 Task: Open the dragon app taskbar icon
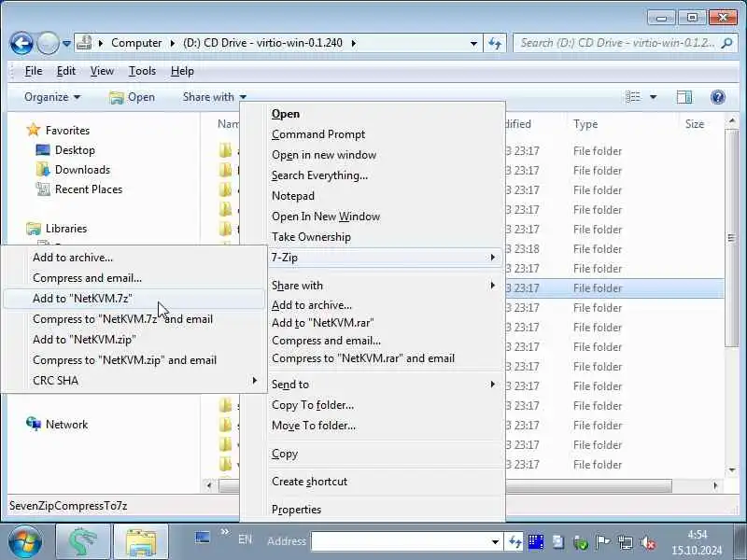[83, 541]
